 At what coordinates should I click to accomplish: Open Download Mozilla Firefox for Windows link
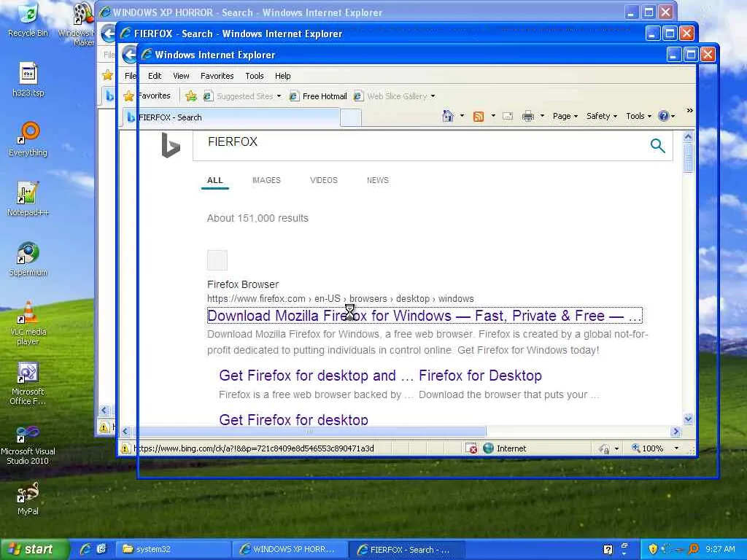[425, 315]
